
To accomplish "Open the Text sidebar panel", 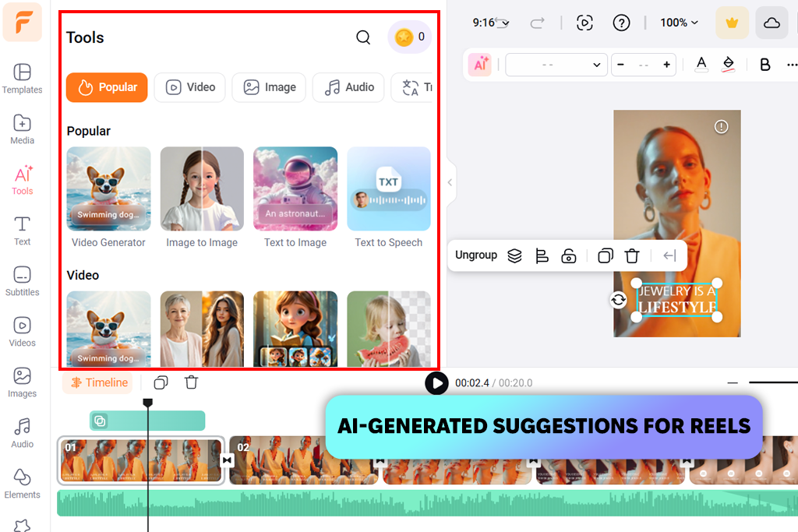I will coord(22,231).
